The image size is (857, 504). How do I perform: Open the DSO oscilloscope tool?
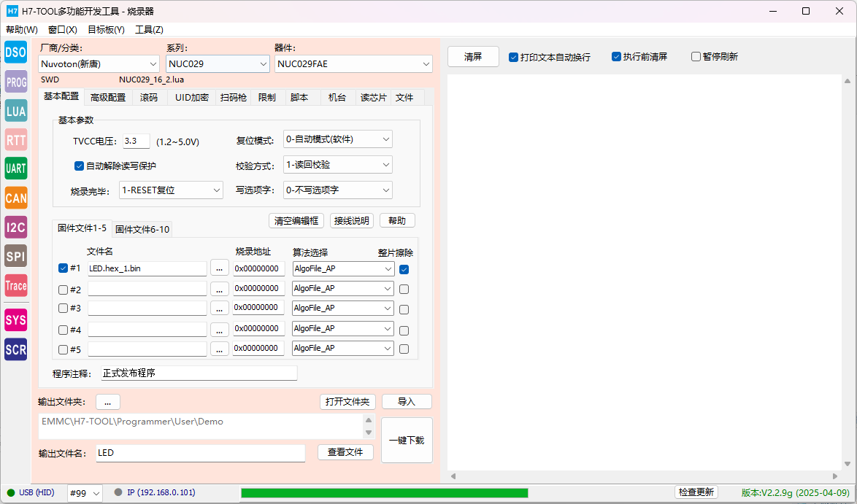(16, 53)
